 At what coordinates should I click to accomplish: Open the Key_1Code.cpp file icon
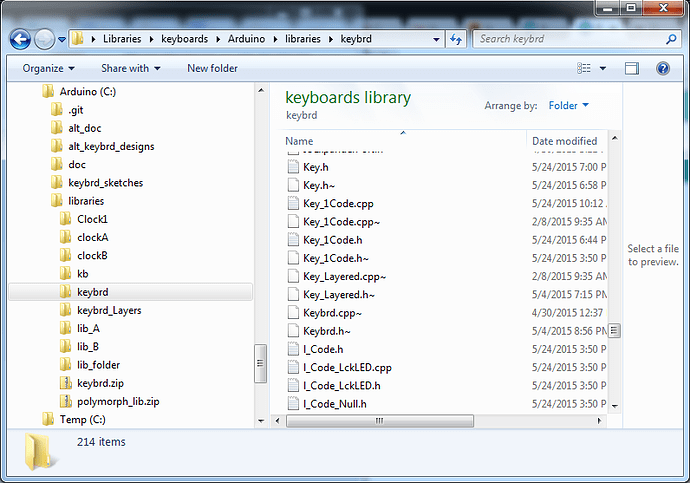pos(294,204)
